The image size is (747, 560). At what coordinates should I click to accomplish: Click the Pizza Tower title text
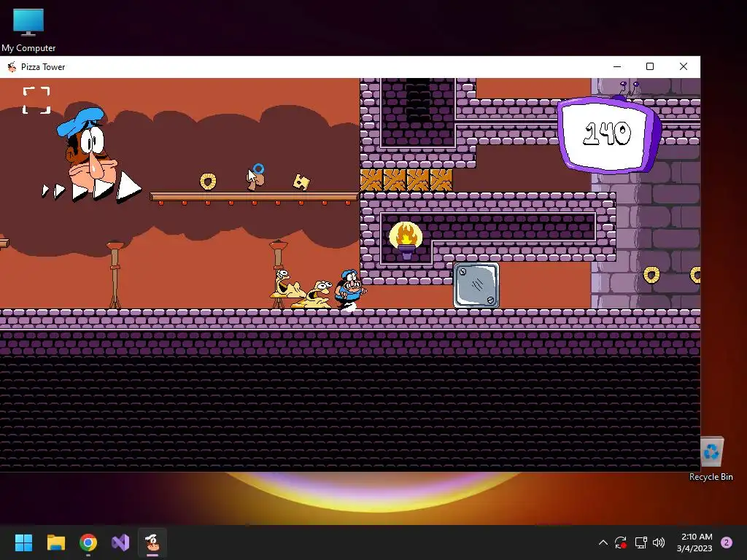coord(43,67)
